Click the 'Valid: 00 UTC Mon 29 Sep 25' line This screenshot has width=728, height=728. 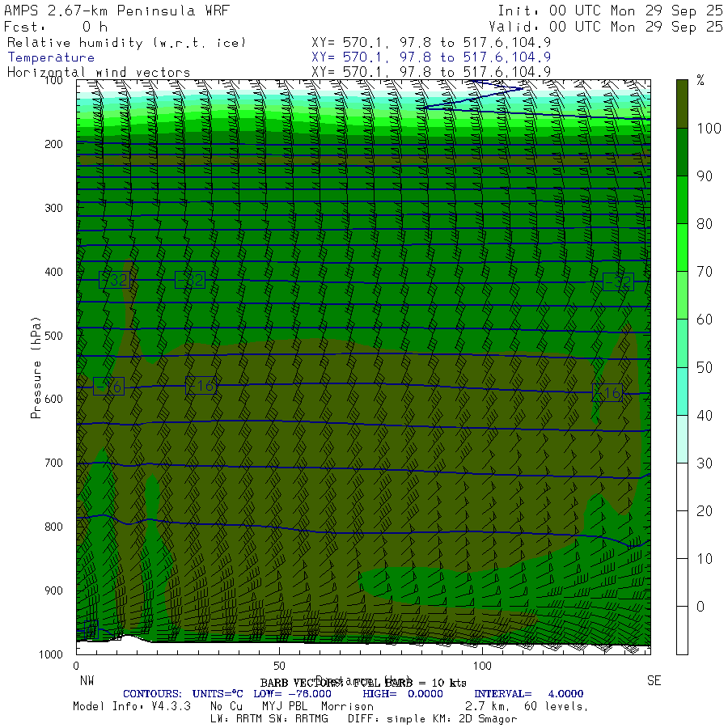606,27
